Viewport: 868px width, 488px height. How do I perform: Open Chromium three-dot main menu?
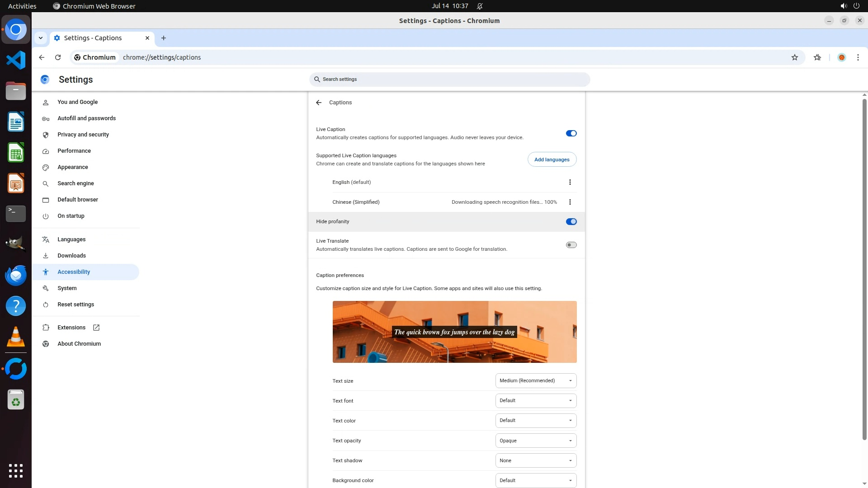[858, 57]
